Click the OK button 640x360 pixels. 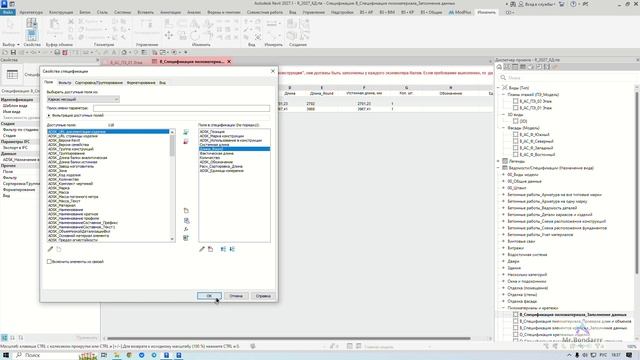point(209,296)
